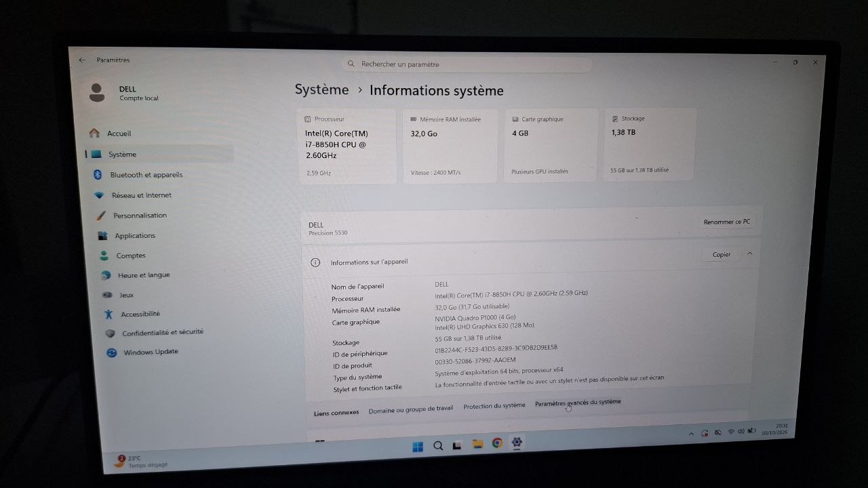Image resolution: width=868 pixels, height=488 pixels.
Task: Click the Wi-Fi icon in system tray
Action: (x=731, y=432)
